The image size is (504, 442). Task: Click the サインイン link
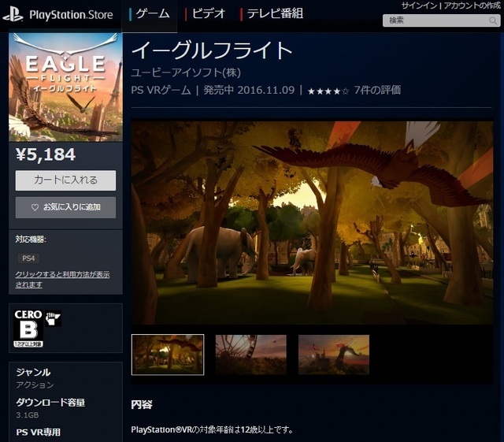coord(419,6)
